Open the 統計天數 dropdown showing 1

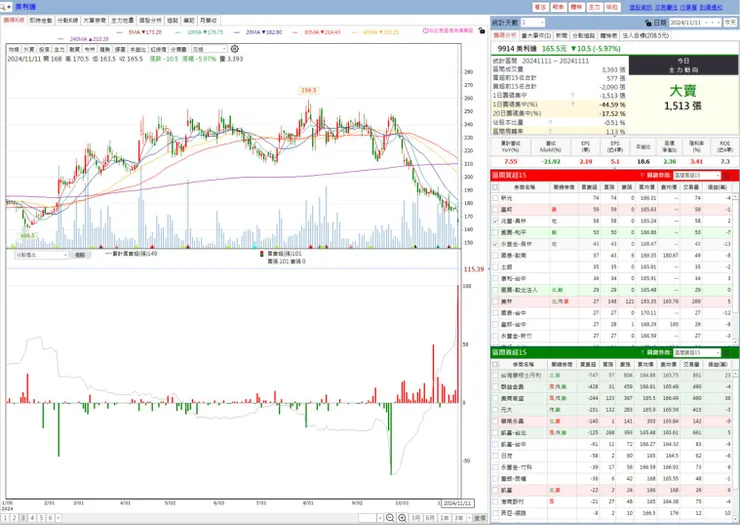pos(533,23)
